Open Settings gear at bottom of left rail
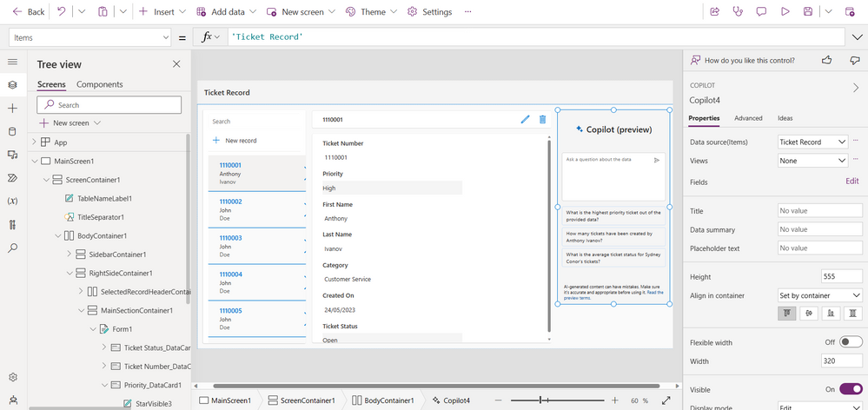 (x=13, y=377)
